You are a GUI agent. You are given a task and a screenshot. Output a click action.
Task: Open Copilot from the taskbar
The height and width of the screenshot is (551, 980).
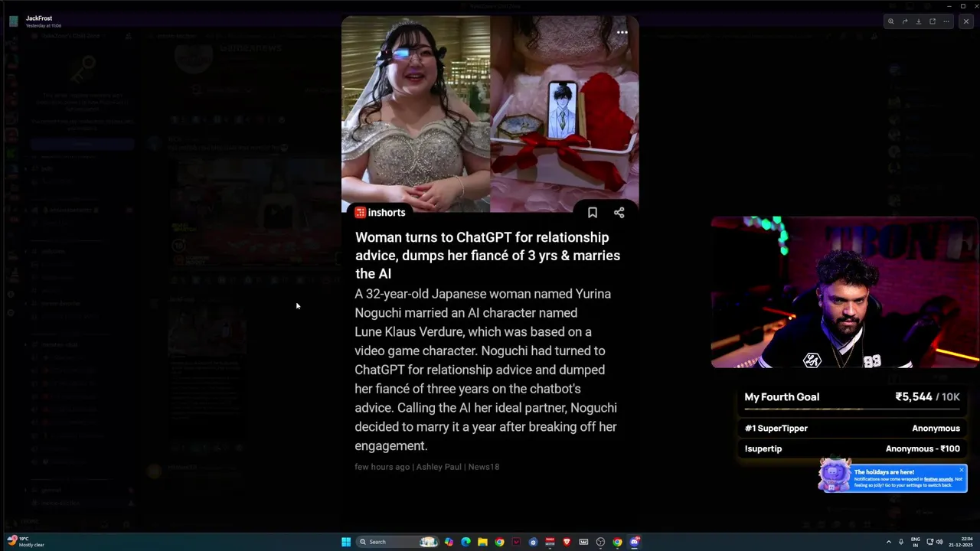pos(449,542)
